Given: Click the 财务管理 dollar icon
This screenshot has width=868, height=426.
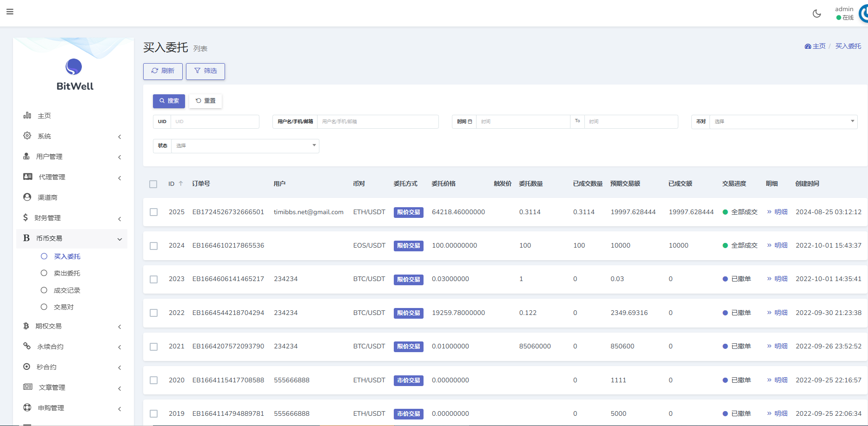Looking at the screenshot, I should point(26,217).
